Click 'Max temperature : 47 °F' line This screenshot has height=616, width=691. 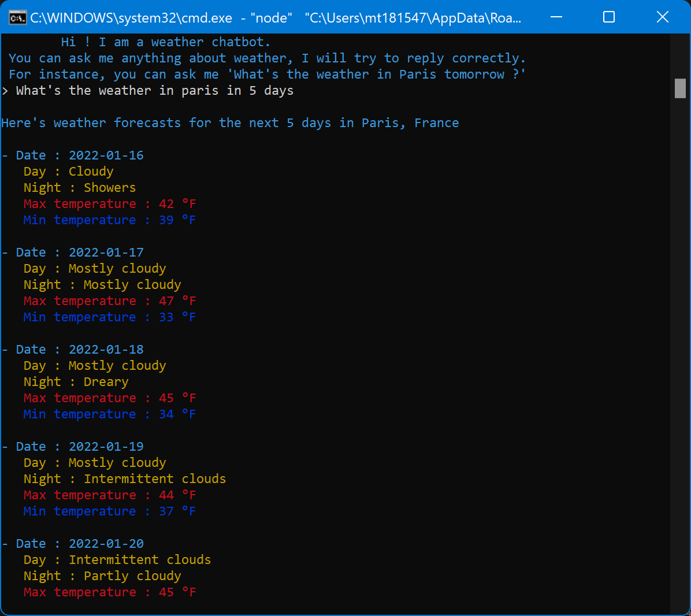point(109,301)
